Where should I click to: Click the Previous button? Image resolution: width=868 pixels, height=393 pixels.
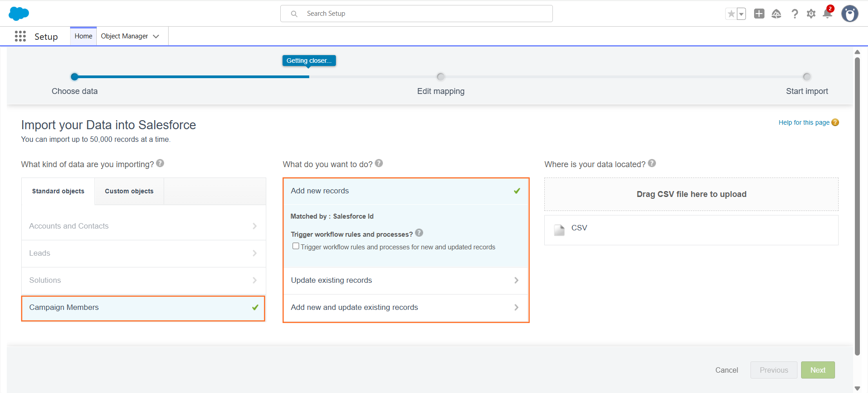(774, 370)
